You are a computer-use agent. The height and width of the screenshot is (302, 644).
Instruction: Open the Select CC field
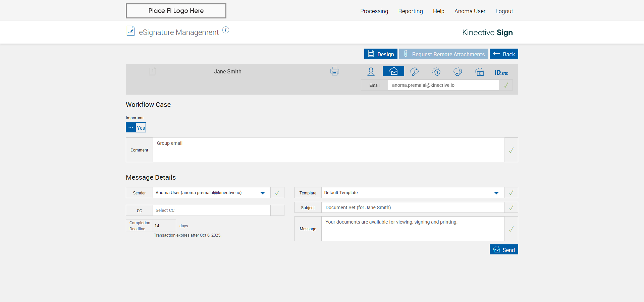pyautogui.click(x=212, y=210)
